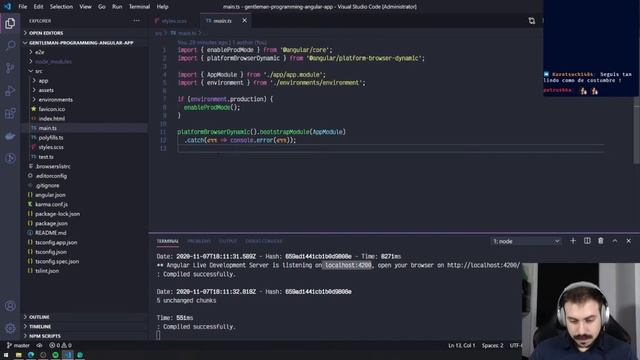The image size is (640, 360).
Task: Kill terminal with trash icon
Action: coord(601,241)
